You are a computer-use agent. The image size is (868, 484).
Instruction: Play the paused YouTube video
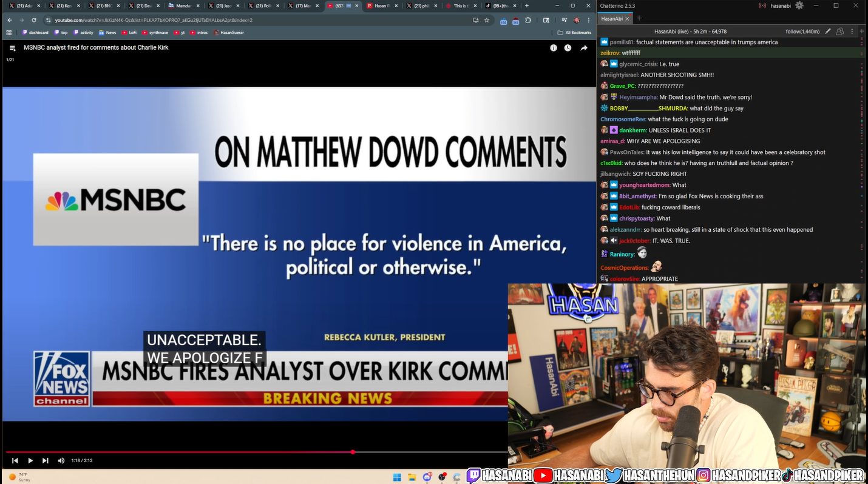[30, 461]
